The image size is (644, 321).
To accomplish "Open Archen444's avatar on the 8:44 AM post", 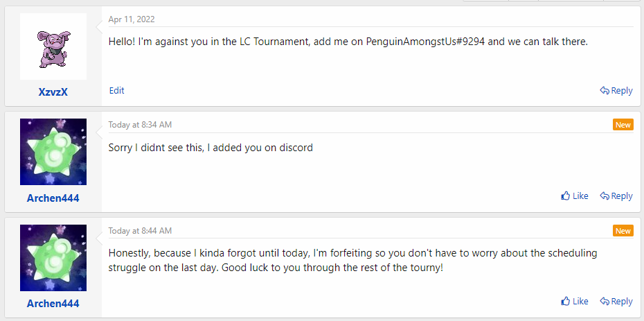I will (53, 258).
